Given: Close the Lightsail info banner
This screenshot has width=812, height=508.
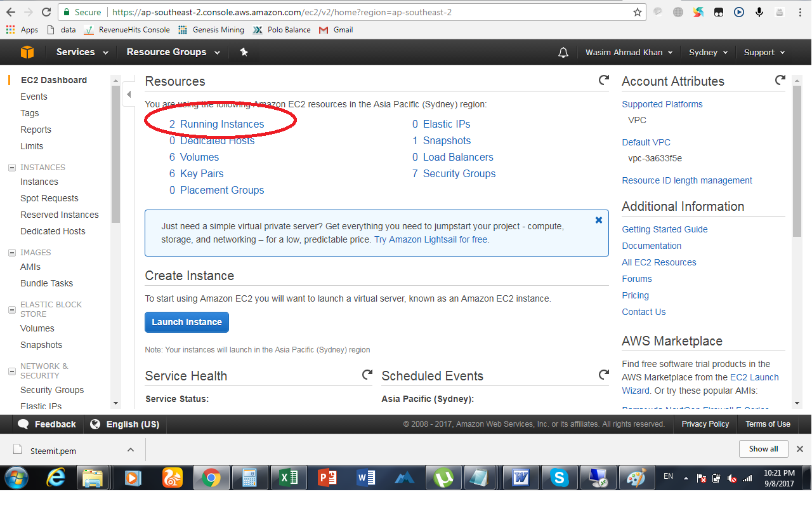Looking at the screenshot, I should pos(599,220).
